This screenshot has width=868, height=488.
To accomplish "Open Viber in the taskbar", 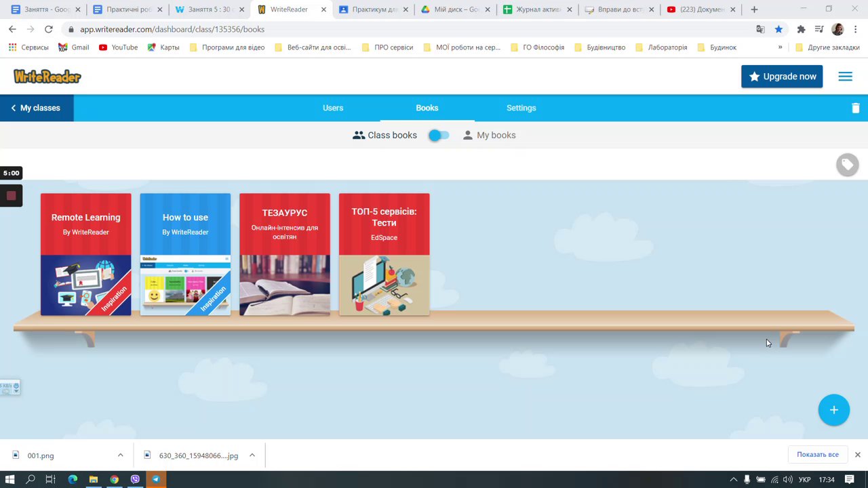I will tap(135, 479).
